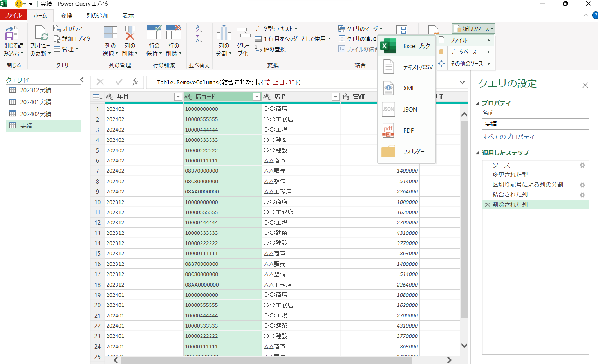Click the Close & Load (閉じて読み込む) icon
The width and height of the screenshot is (598, 364).
click(12, 34)
